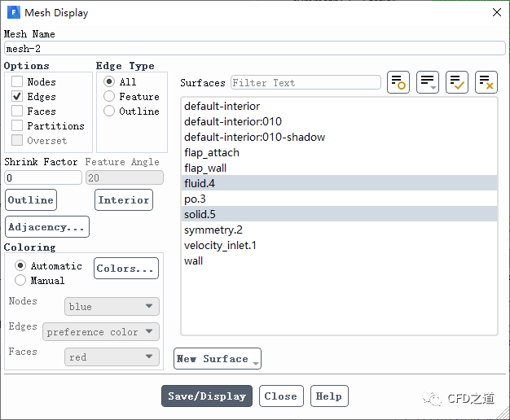Screen dimensions: 510x420
Task: Click the Adjacency... button
Action: tap(46, 227)
